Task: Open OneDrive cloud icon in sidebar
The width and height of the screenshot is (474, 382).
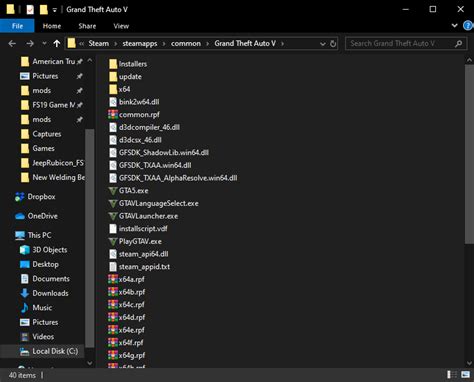Action: [20, 216]
